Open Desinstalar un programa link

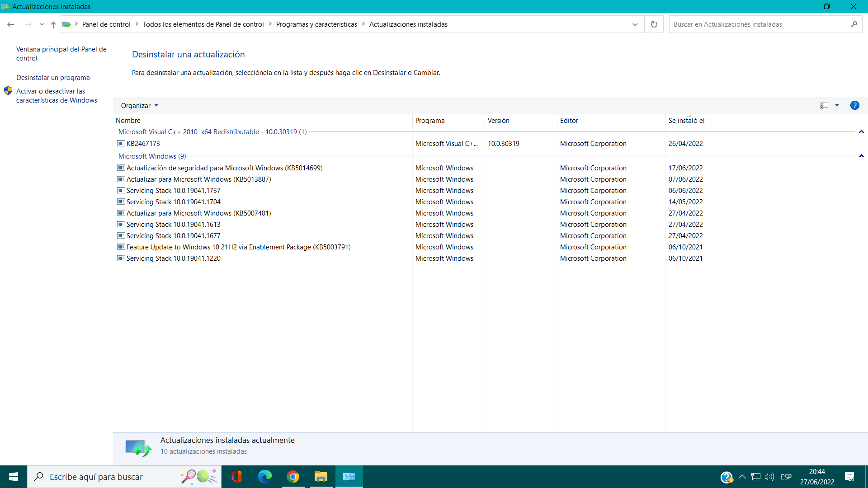[53, 78]
